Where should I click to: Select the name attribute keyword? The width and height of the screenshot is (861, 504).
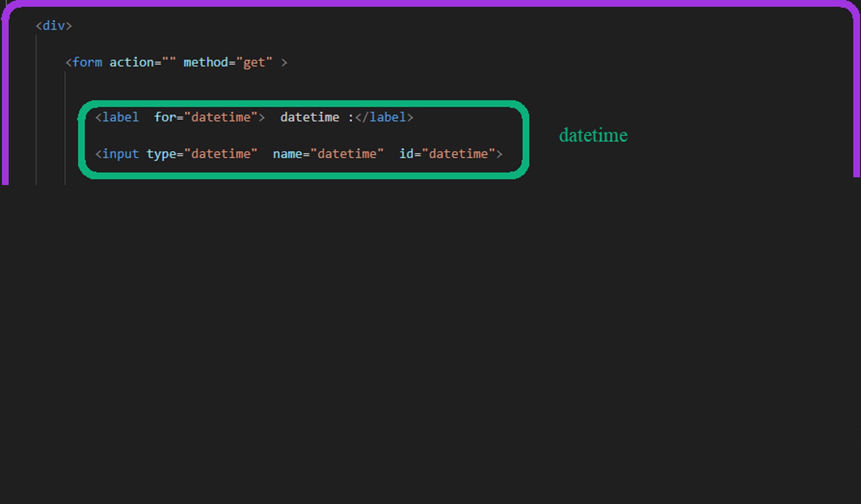point(287,154)
